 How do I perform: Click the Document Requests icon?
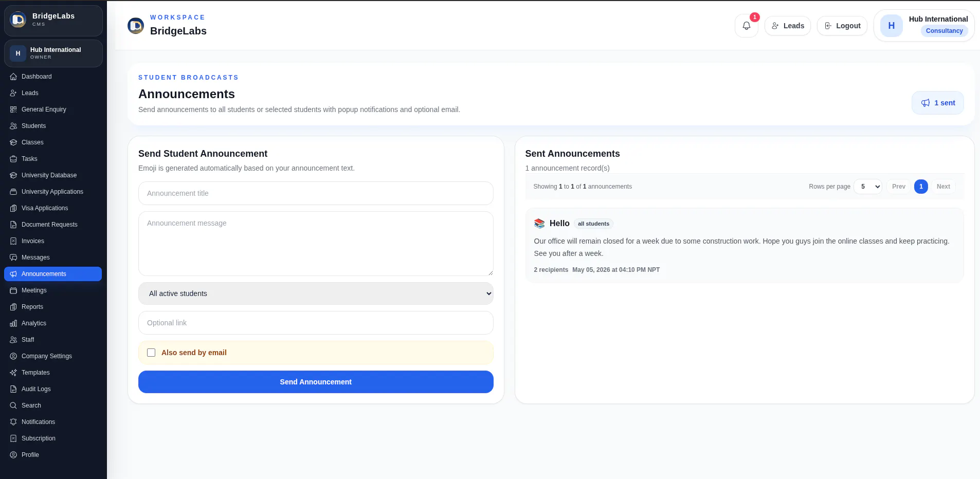click(x=13, y=225)
